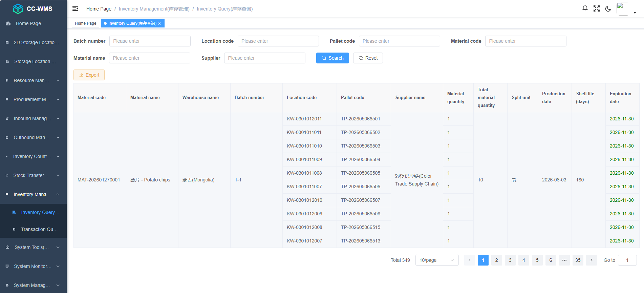Toggle fullscreen mode icon
Image resolution: width=644 pixels, height=293 pixels.
pos(597,8)
